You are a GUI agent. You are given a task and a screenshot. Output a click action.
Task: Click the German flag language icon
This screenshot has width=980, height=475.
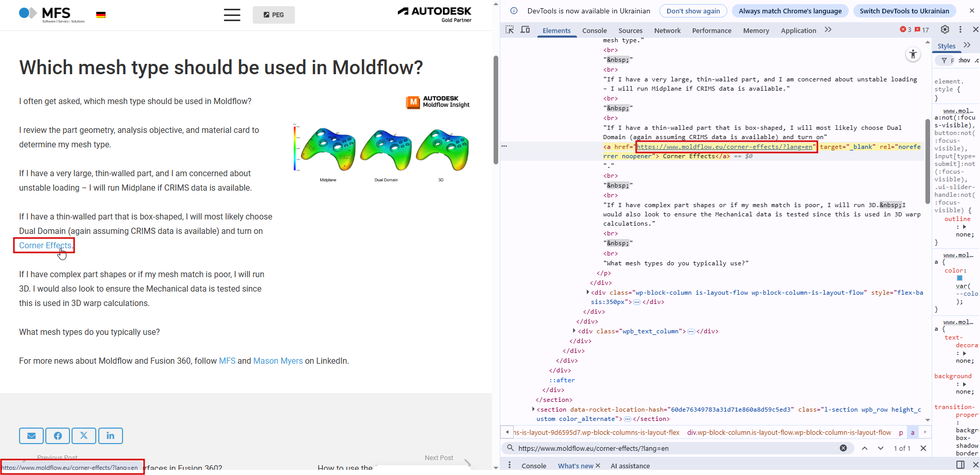tap(101, 15)
